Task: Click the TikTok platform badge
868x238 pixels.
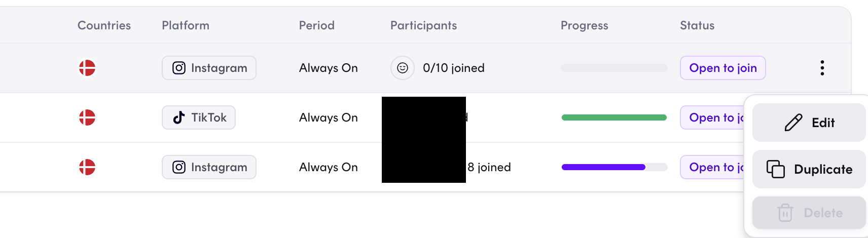Action: (199, 117)
